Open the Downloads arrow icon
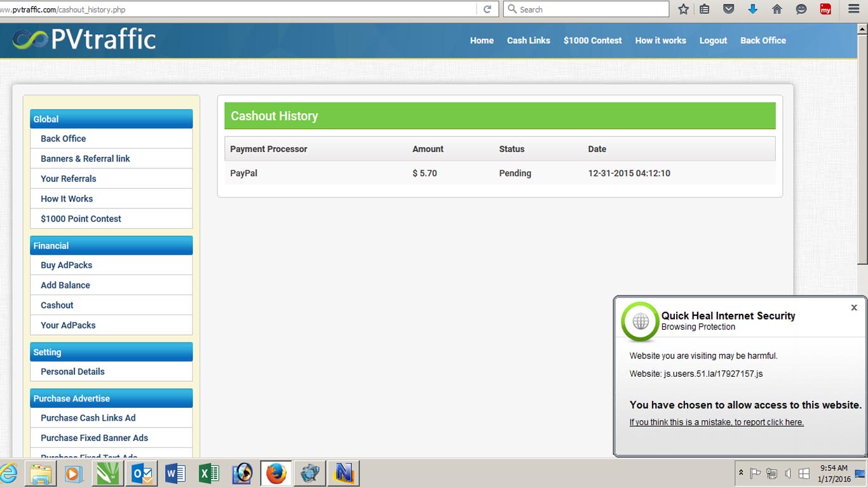This screenshot has height=488, width=868. (753, 10)
